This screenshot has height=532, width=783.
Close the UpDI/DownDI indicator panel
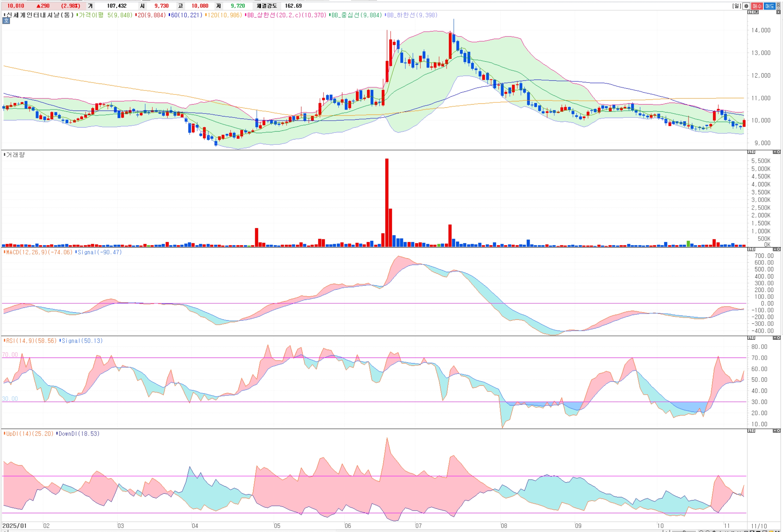point(778,431)
